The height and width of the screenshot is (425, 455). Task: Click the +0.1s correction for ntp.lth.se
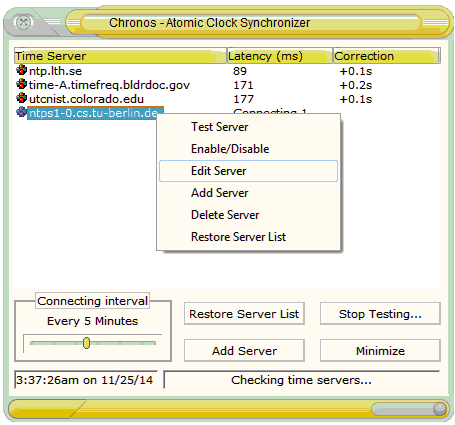[356, 71]
